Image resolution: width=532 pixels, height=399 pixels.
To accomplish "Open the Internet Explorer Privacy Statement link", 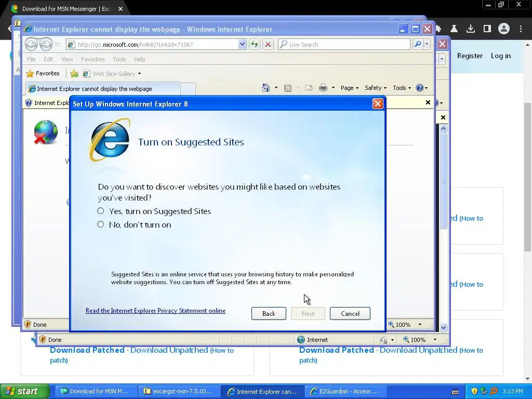I will (x=155, y=311).
